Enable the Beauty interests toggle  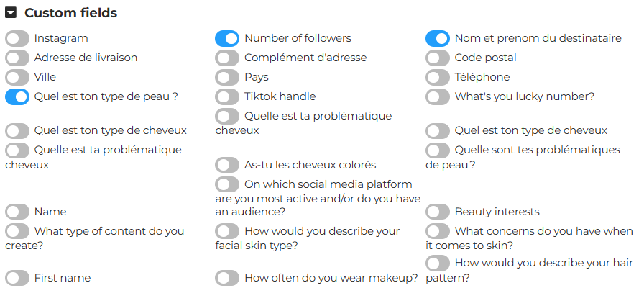(x=438, y=212)
